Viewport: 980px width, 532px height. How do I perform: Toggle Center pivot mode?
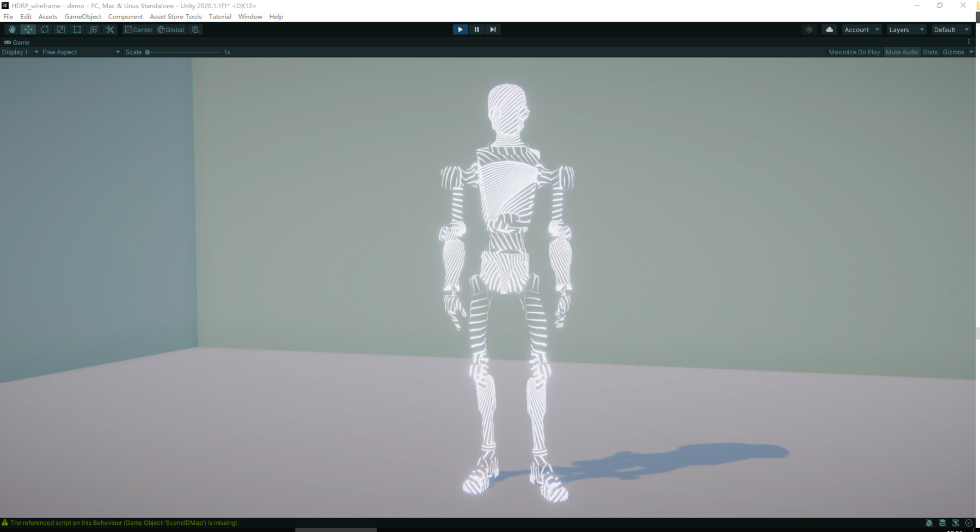coord(139,29)
